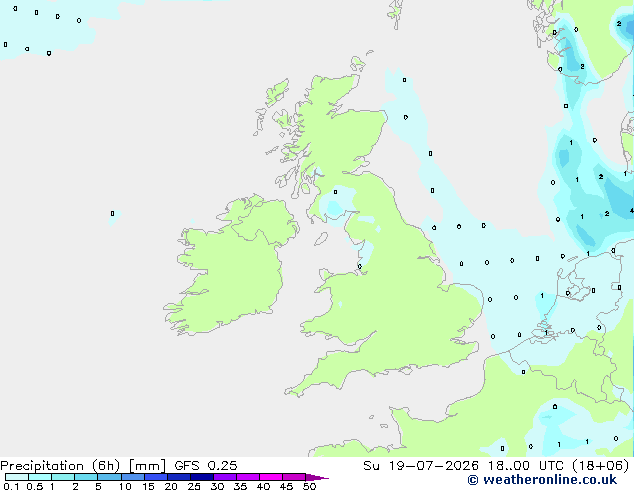634x490 pixels.
Task: Click the 35–40 mm legend color box
Action: point(247,477)
